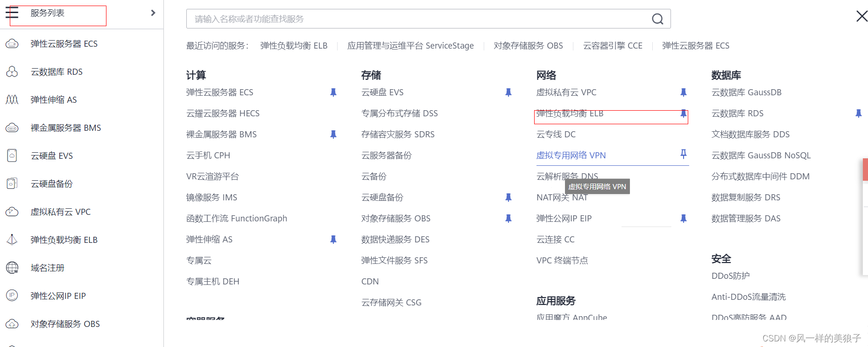This screenshot has height=347, width=868.
Task: Unpin 弹性公网IP EIP in 网络 column
Action: (684, 219)
